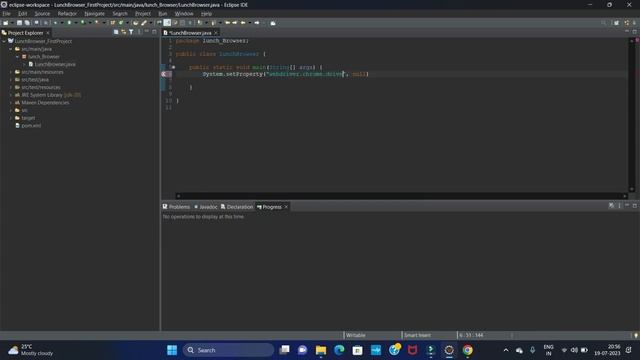Select LunchBrowser.java in Project Explorer

[52, 64]
